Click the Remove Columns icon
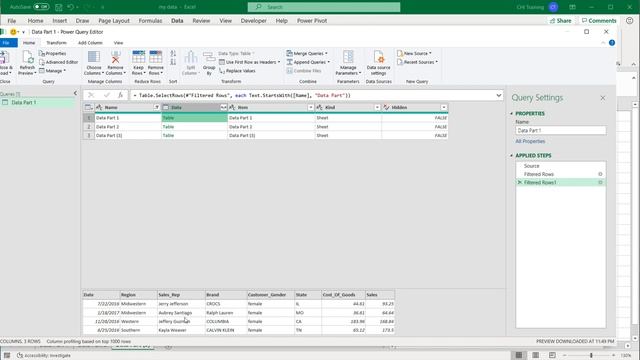 point(116,58)
